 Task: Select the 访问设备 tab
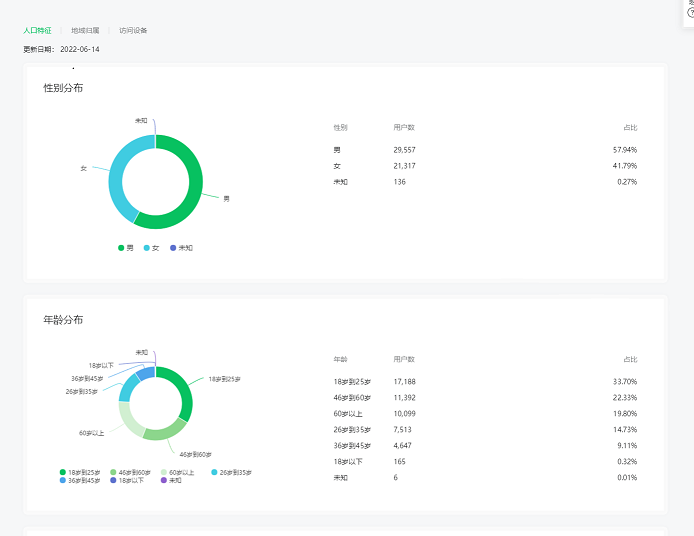(x=133, y=31)
